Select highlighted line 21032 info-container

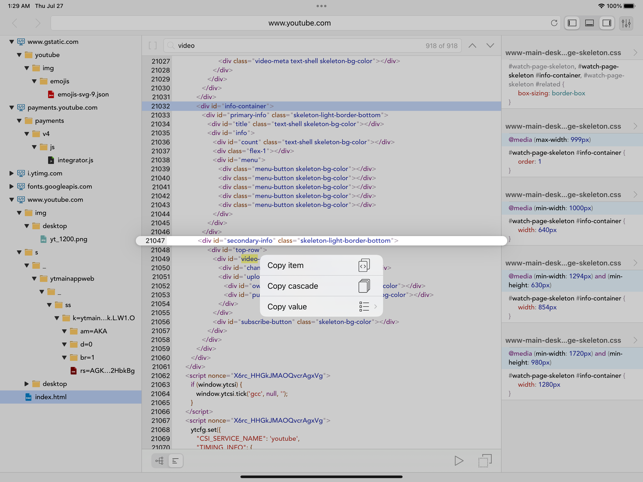coord(322,106)
